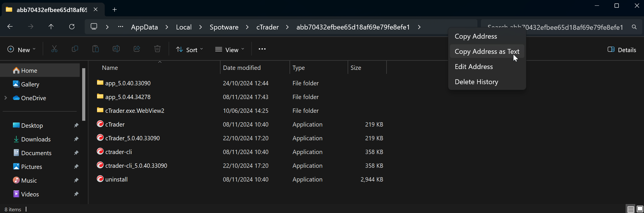The image size is (644, 213).
Task: Expand the OneDrive tree node
Action: [6, 98]
